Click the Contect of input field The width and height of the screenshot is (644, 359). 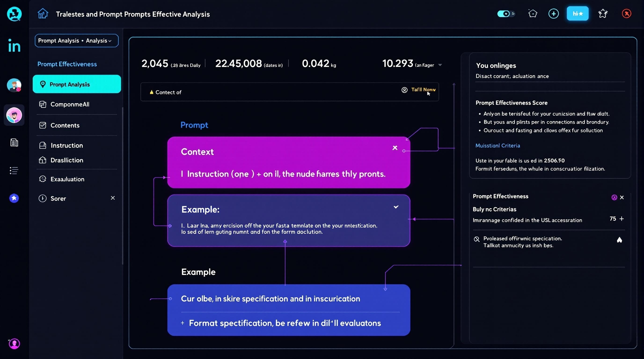tap(289, 92)
